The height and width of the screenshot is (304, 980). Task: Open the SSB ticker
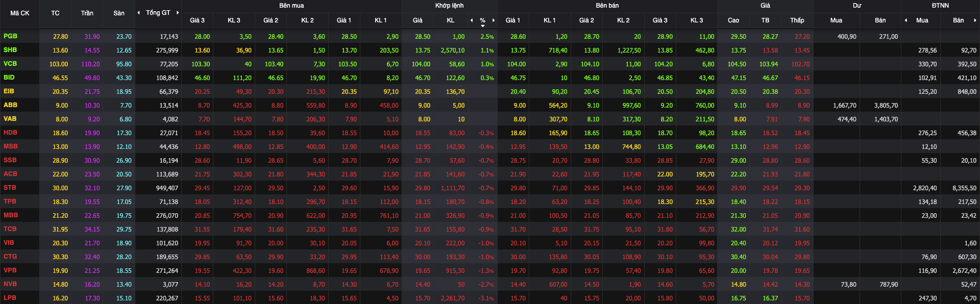[x=10, y=160]
